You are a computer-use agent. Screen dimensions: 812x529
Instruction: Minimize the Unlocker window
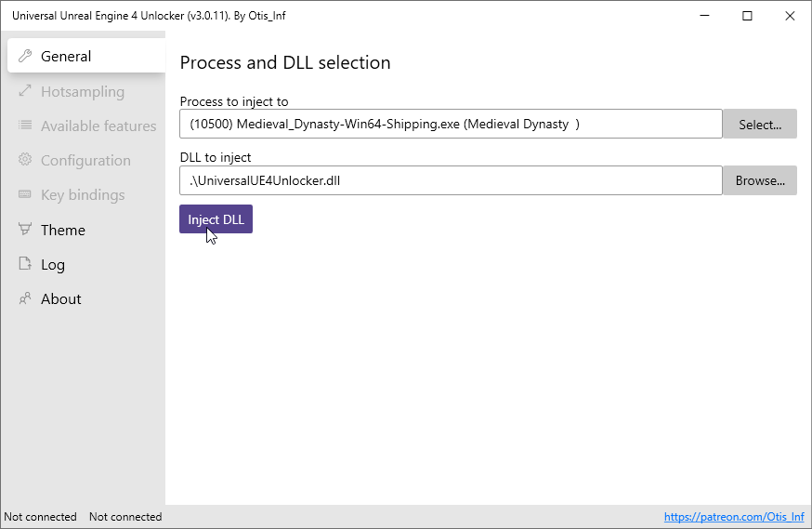[704, 16]
